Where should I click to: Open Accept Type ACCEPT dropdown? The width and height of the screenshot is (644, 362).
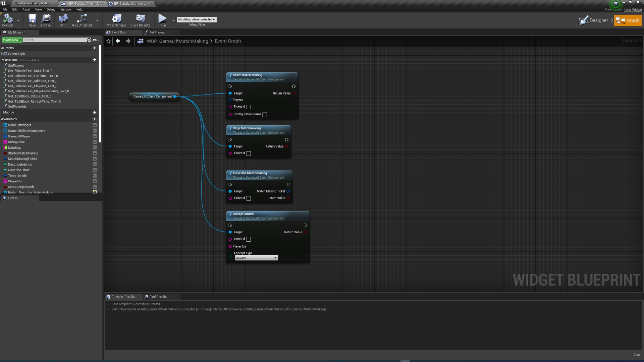(256, 258)
